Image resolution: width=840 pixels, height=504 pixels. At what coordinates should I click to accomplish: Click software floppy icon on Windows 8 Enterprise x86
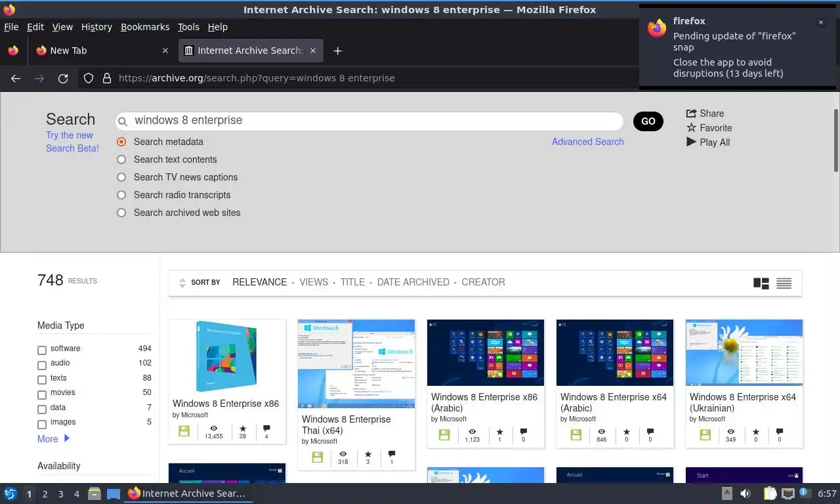[184, 431]
